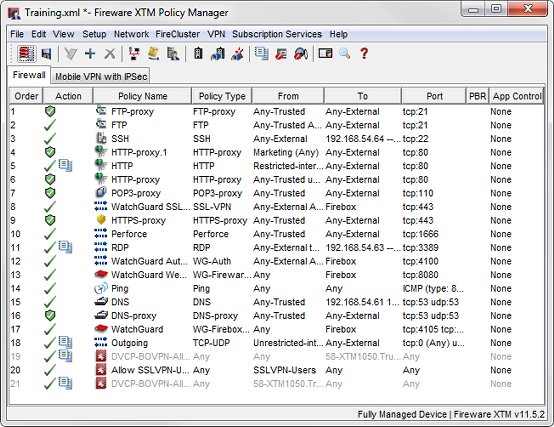Click the blue stacked documents toolbar icon
The image size is (554, 427).
pyautogui.click(x=261, y=54)
